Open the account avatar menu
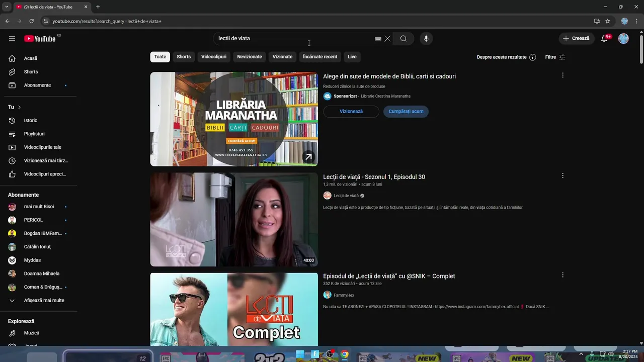644x362 pixels. click(x=623, y=39)
